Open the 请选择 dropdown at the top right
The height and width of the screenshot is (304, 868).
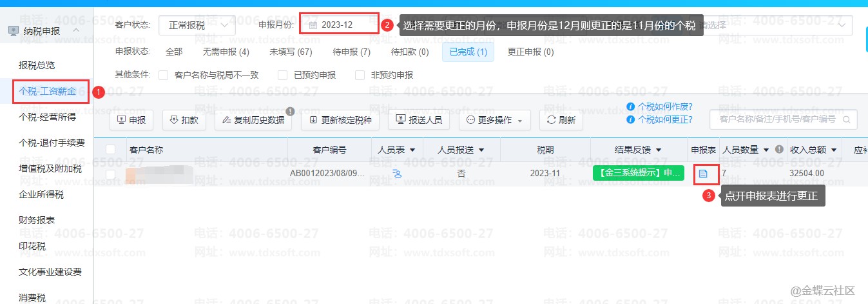click(x=773, y=25)
